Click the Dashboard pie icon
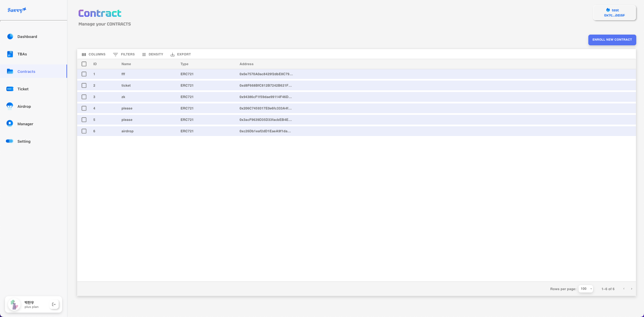The height and width of the screenshot is (317, 644). click(x=10, y=37)
